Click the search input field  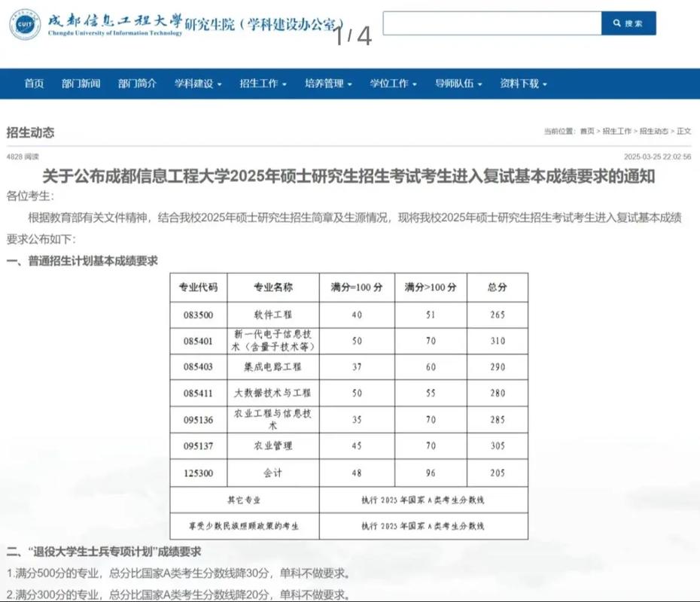click(489, 23)
